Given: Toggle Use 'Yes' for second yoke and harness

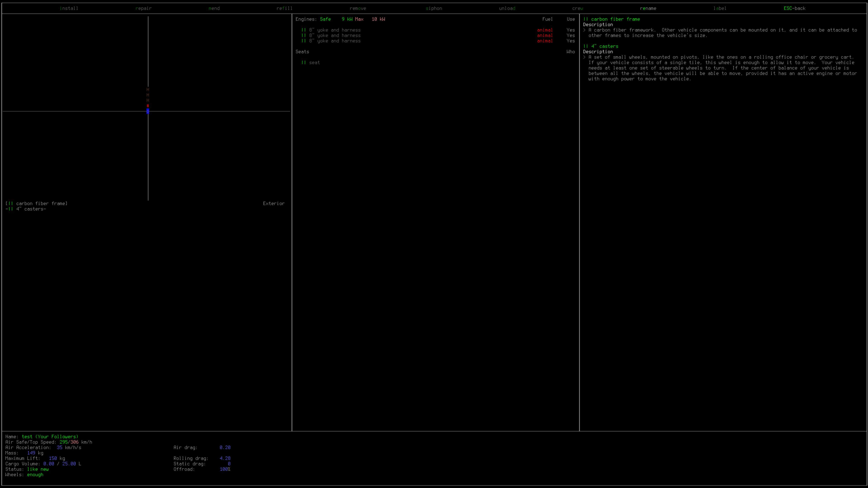Looking at the screenshot, I should click(571, 35).
